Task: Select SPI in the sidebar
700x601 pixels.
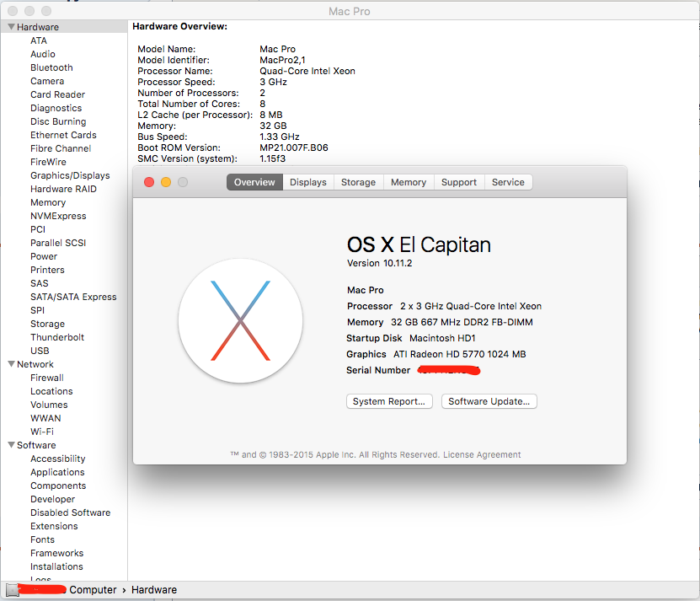Action: [38, 310]
